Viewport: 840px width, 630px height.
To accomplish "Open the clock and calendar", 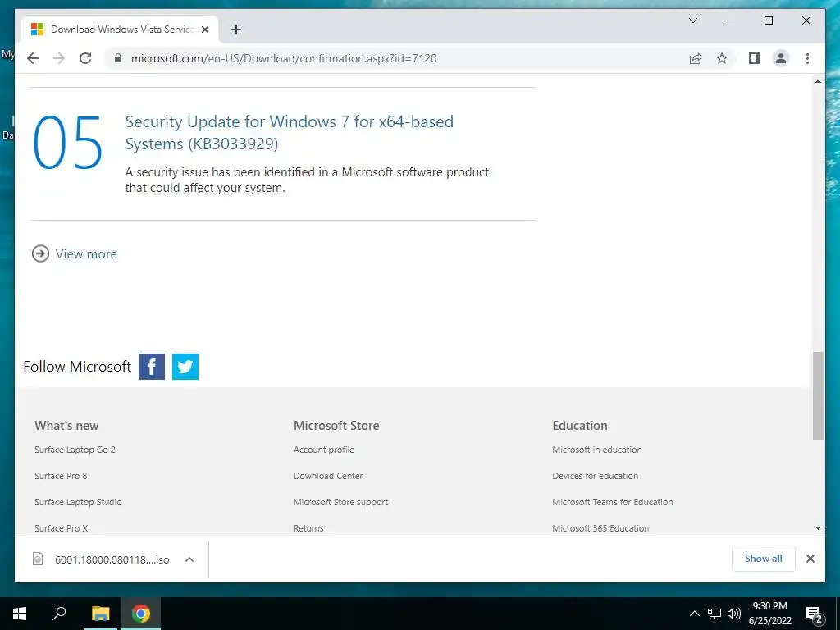I will coord(769,614).
